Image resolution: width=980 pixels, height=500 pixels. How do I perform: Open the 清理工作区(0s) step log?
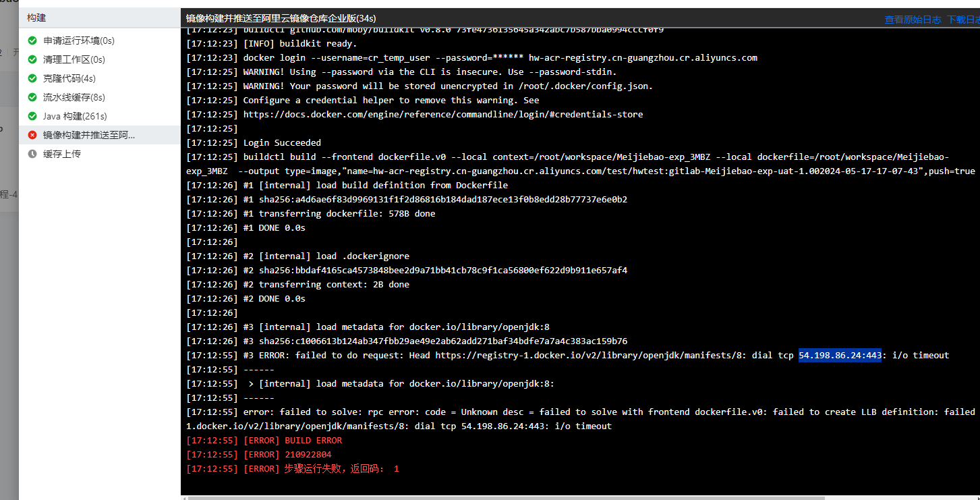coord(74,60)
